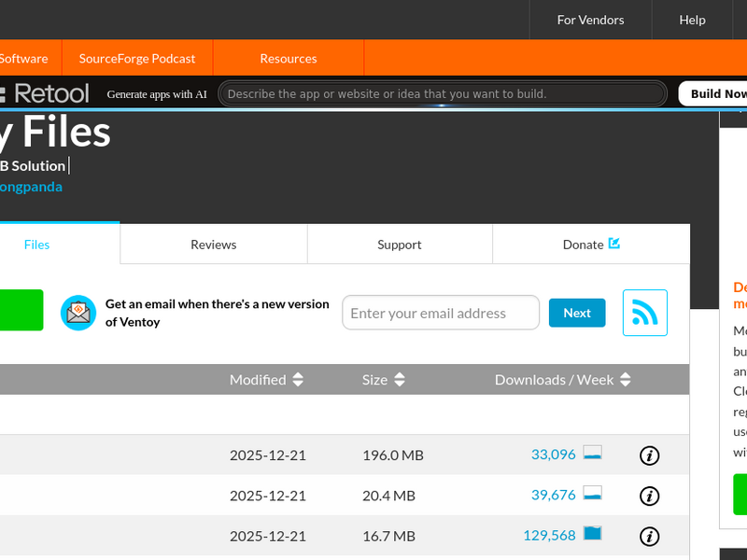Open the longpanda author link
Viewport: 747px width, 560px height.
pyautogui.click(x=31, y=187)
